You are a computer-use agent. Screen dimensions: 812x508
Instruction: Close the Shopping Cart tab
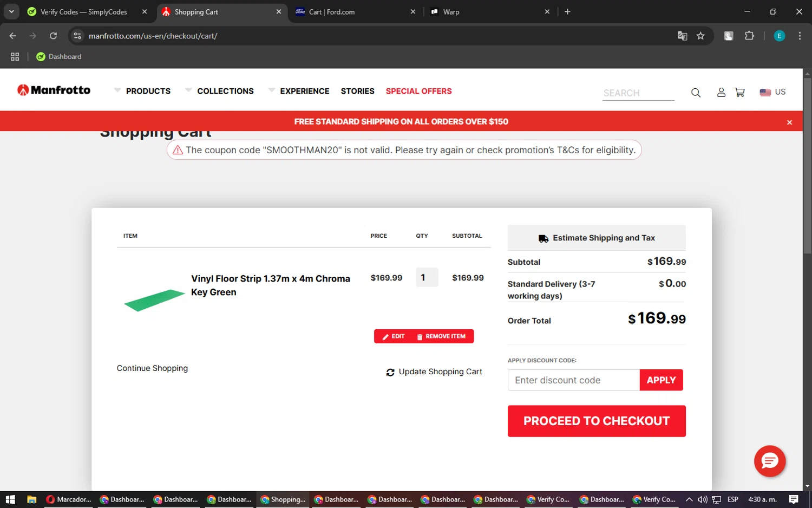pos(279,11)
